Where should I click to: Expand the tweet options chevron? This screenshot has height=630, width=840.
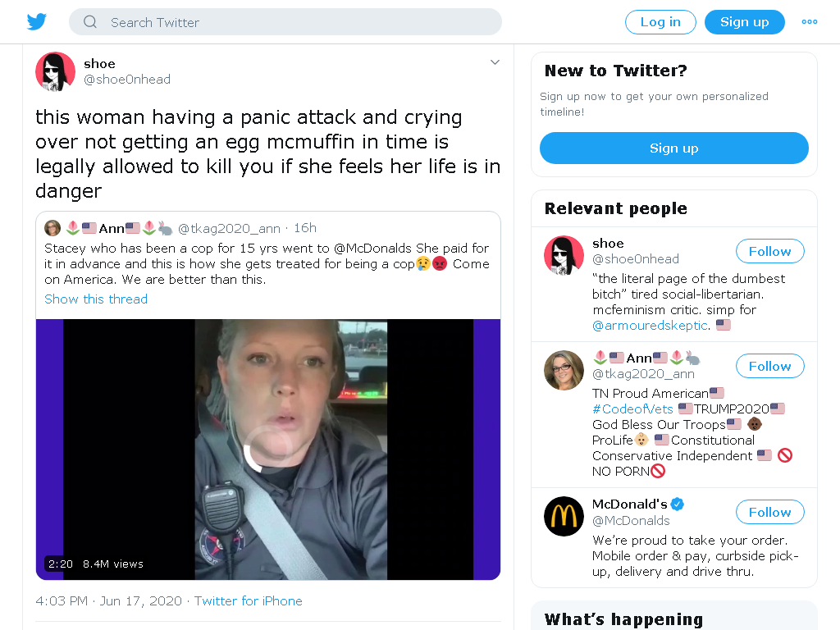(x=495, y=62)
